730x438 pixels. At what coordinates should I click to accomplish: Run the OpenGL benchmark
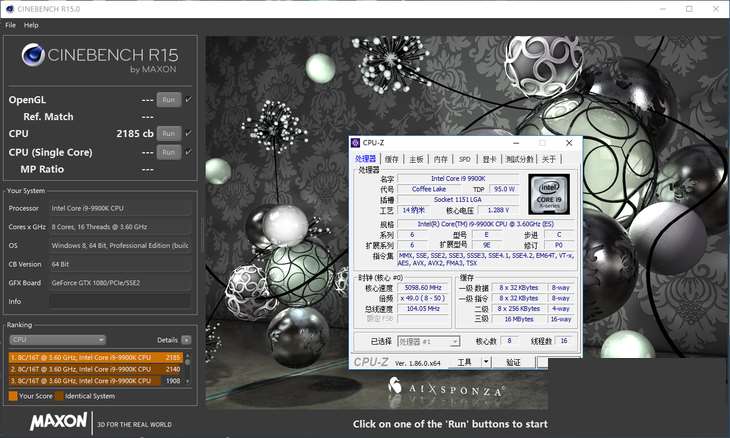[x=169, y=100]
